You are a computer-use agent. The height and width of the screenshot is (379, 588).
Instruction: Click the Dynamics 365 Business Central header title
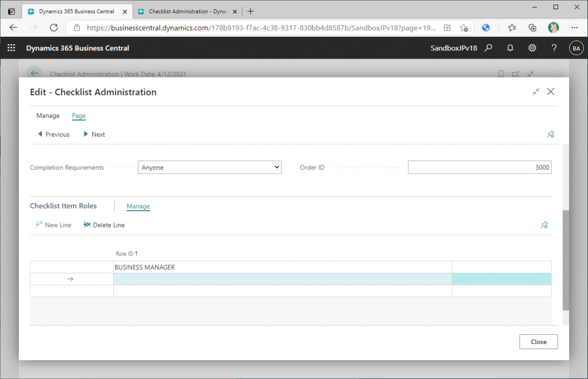click(x=78, y=48)
